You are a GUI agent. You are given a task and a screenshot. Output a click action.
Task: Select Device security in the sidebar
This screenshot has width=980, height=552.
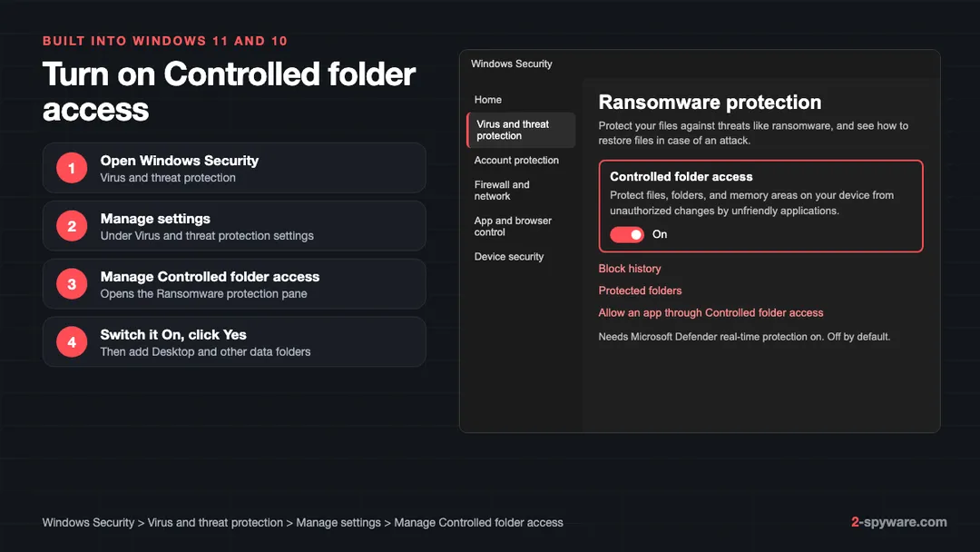click(509, 257)
